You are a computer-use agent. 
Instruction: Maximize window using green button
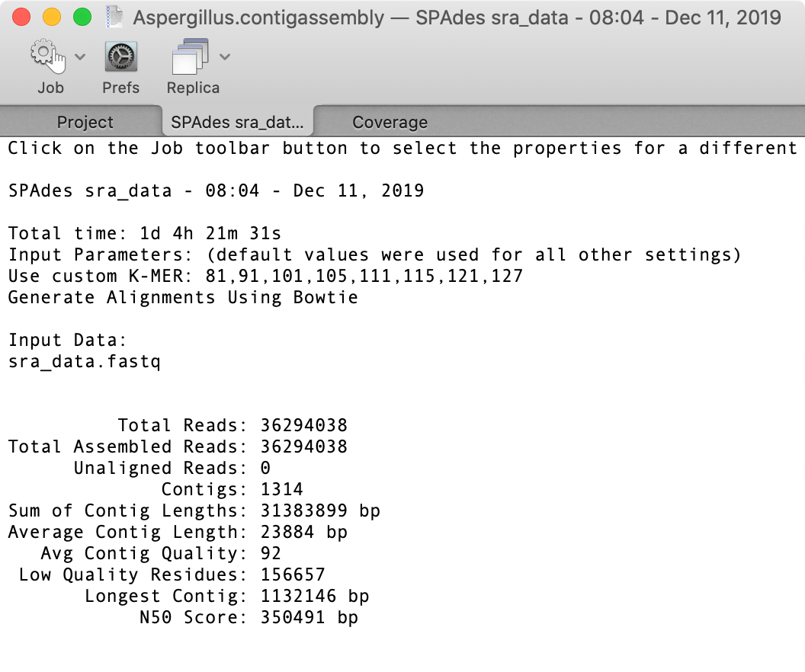click(x=82, y=17)
